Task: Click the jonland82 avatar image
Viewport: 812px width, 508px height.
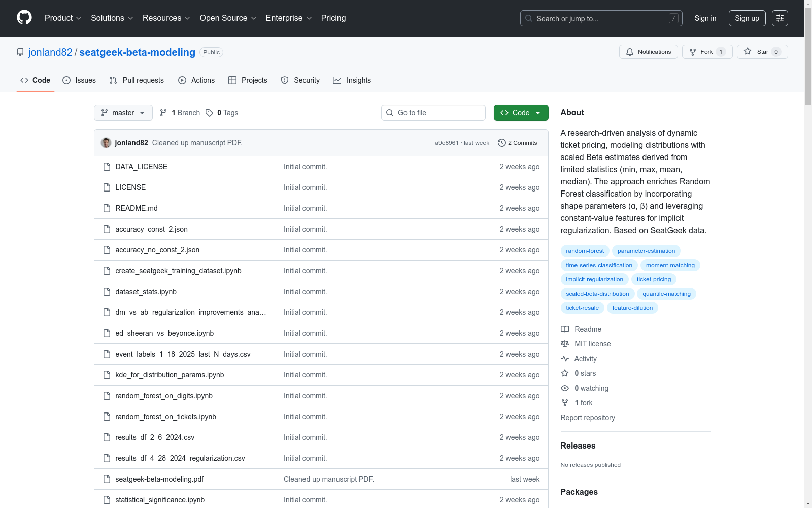Action: pyautogui.click(x=106, y=143)
